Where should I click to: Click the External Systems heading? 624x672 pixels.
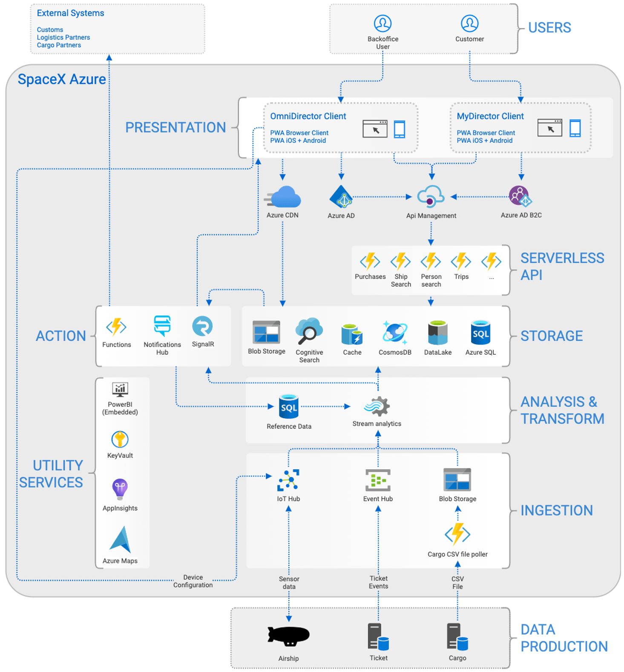point(70,13)
